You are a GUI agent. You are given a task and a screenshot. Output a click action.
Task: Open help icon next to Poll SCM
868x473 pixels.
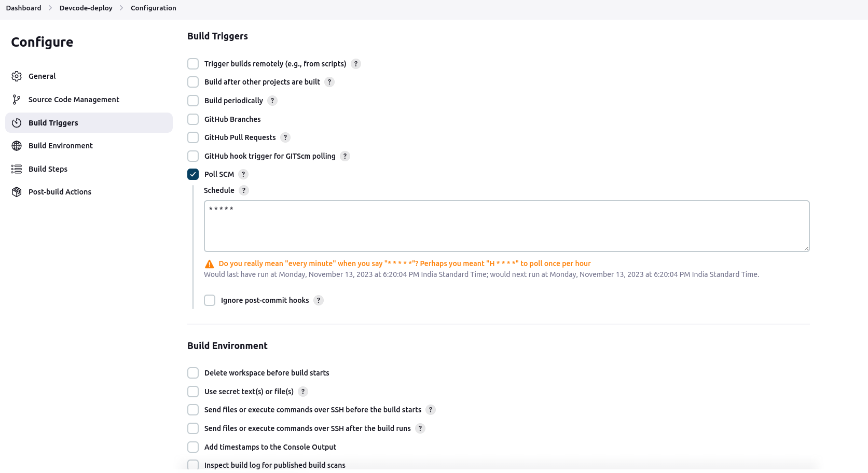243,174
